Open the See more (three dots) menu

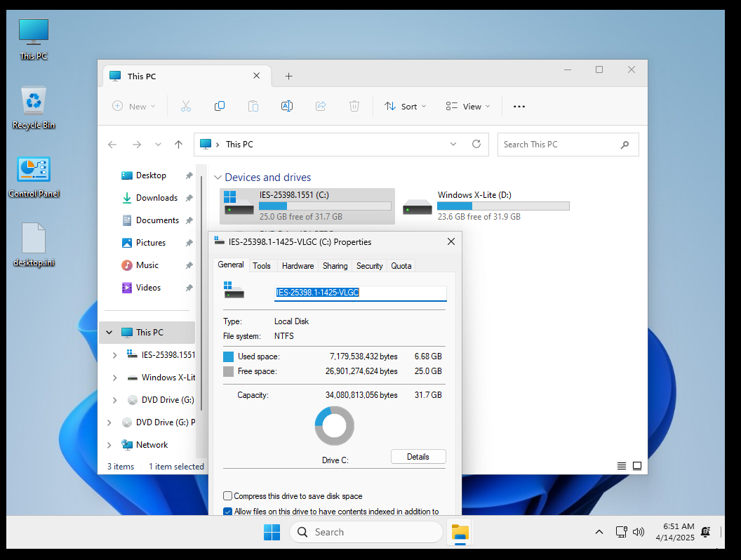pos(519,107)
